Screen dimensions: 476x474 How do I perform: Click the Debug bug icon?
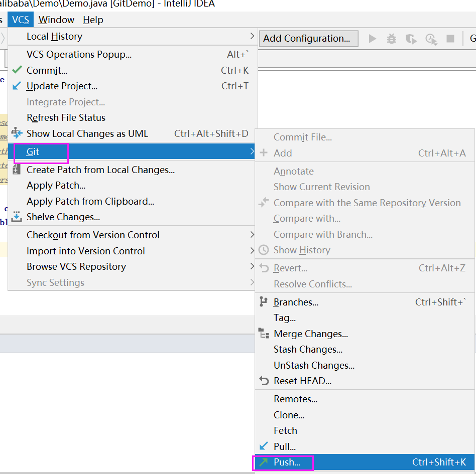coord(392,38)
